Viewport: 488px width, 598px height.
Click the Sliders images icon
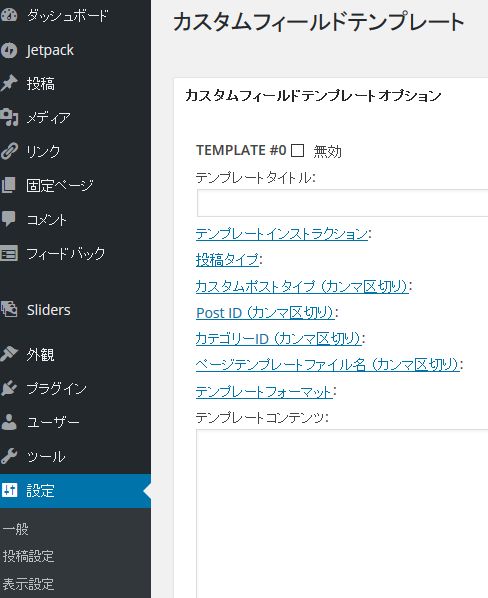[9, 309]
